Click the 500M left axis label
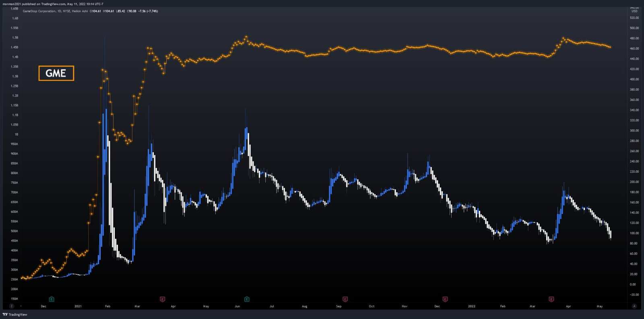Screen dimensions: 644x319 pos(14,231)
